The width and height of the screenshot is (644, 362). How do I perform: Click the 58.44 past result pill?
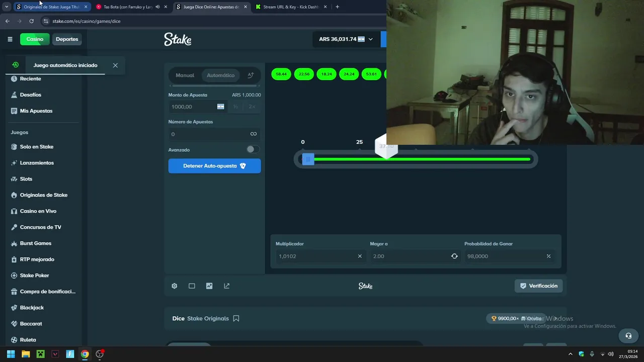(x=281, y=74)
